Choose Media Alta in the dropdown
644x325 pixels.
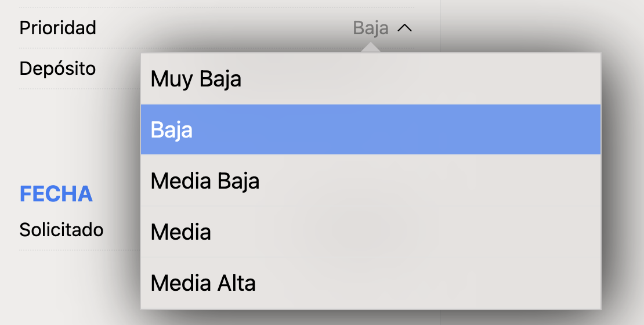point(203,283)
